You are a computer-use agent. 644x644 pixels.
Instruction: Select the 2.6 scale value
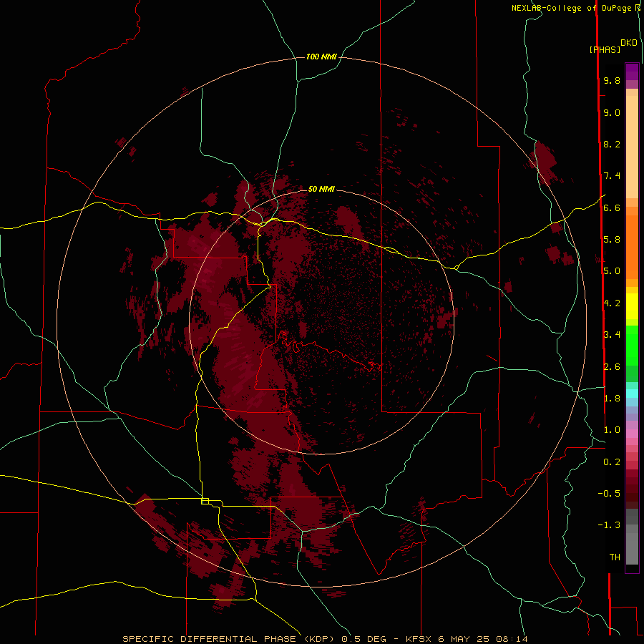[612, 367]
